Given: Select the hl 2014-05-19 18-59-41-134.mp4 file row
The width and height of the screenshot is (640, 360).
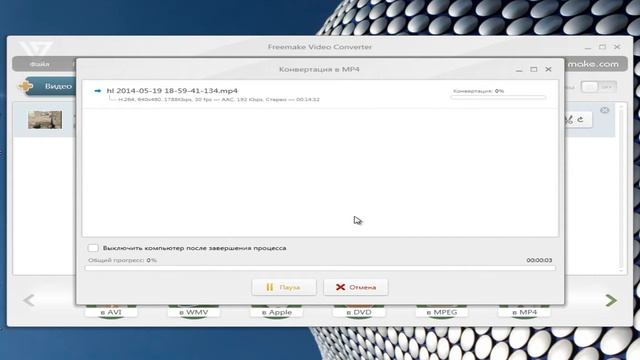Looking at the screenshot, I should coord(320,95).
